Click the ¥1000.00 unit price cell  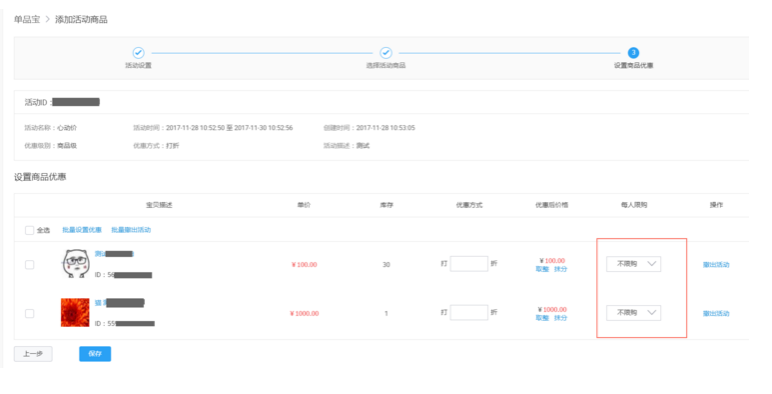pos(304,313)
